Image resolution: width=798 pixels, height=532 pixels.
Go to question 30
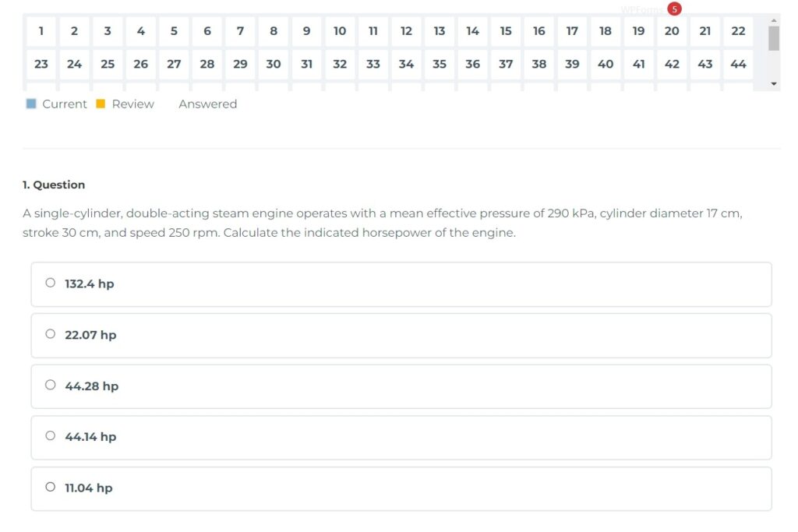[x=274, y=64]
